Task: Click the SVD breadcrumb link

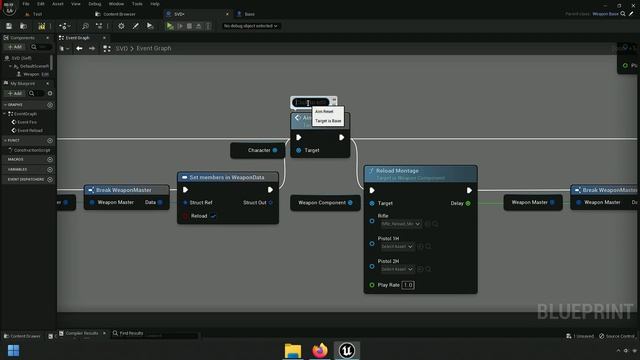Action: click(121, 49)
